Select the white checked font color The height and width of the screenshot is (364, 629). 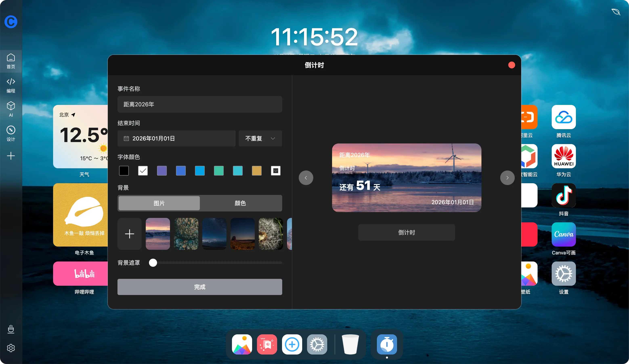point(143,171)
